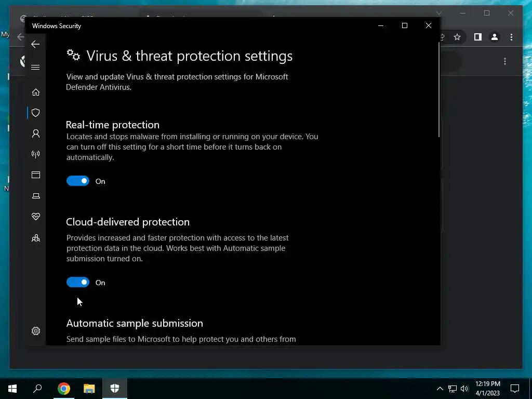Select Virus & threat protection shield icon
The width and height of the screenshot is (532, 399).
pos(36,113)
